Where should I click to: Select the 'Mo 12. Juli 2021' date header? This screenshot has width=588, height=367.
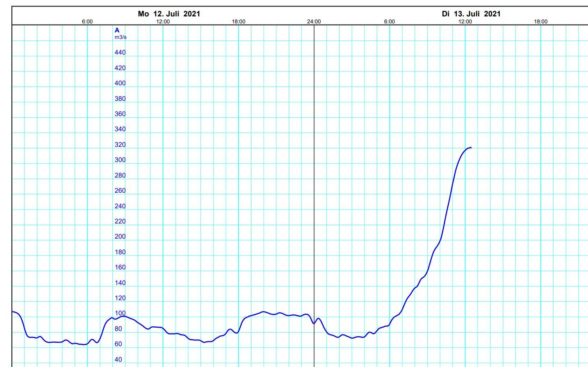click(x=170, y=13)
